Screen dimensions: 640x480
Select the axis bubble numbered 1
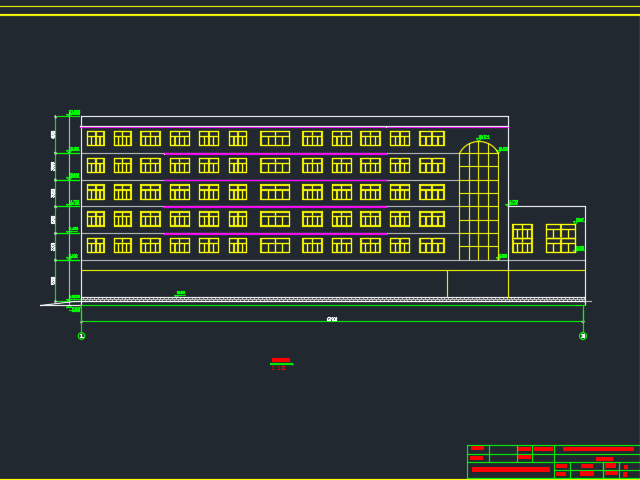[81, 336]
